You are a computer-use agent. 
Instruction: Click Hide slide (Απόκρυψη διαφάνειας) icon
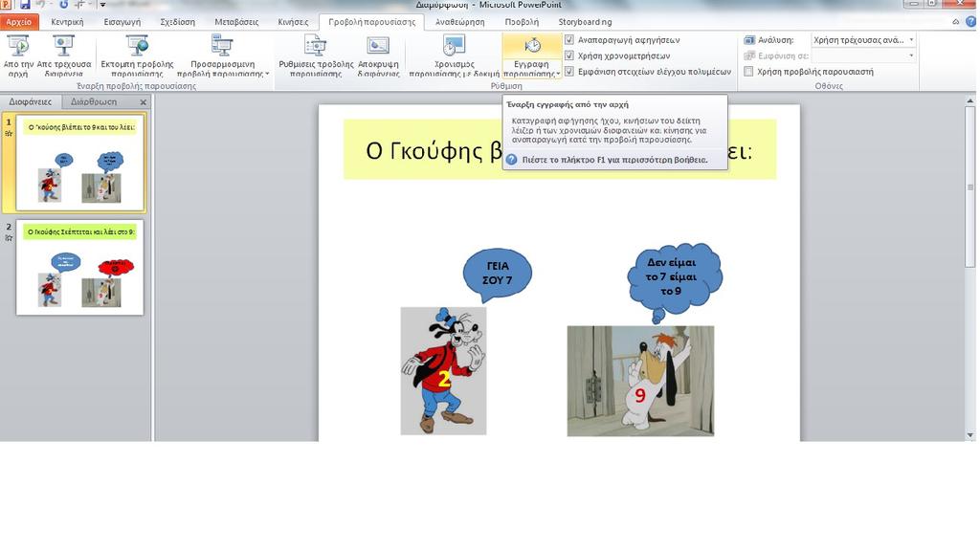378,46
